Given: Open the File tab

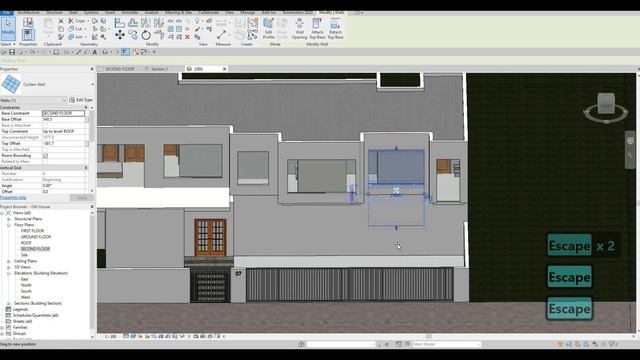Looking at the screenshot, I should click(x=6, y=13).
